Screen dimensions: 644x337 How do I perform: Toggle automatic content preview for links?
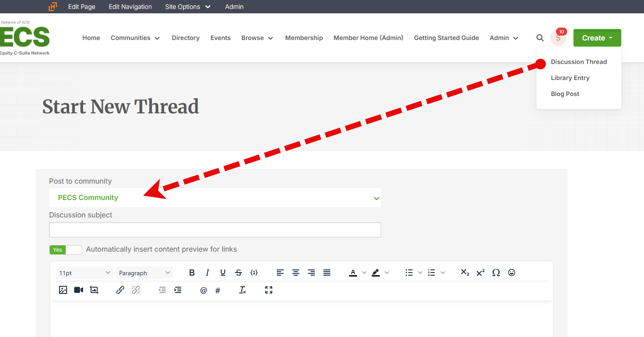tap(66, 249)
